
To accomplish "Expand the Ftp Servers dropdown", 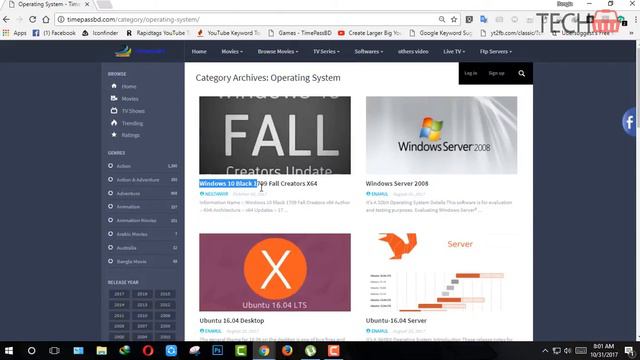I will tap(496, 51).
